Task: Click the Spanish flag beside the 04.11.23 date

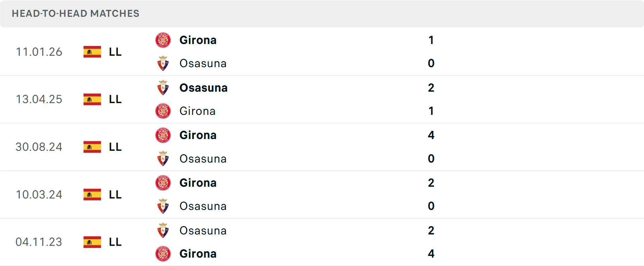Action: (x=92, y=242)
